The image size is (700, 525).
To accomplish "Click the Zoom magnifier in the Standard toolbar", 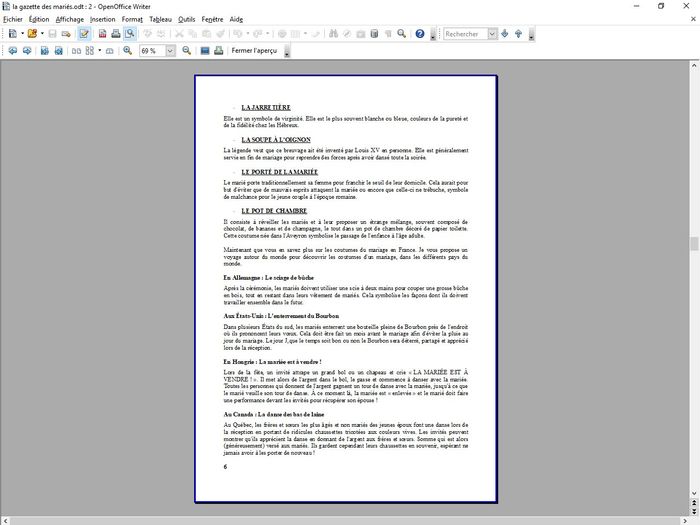I will click(x=401, y=33).
